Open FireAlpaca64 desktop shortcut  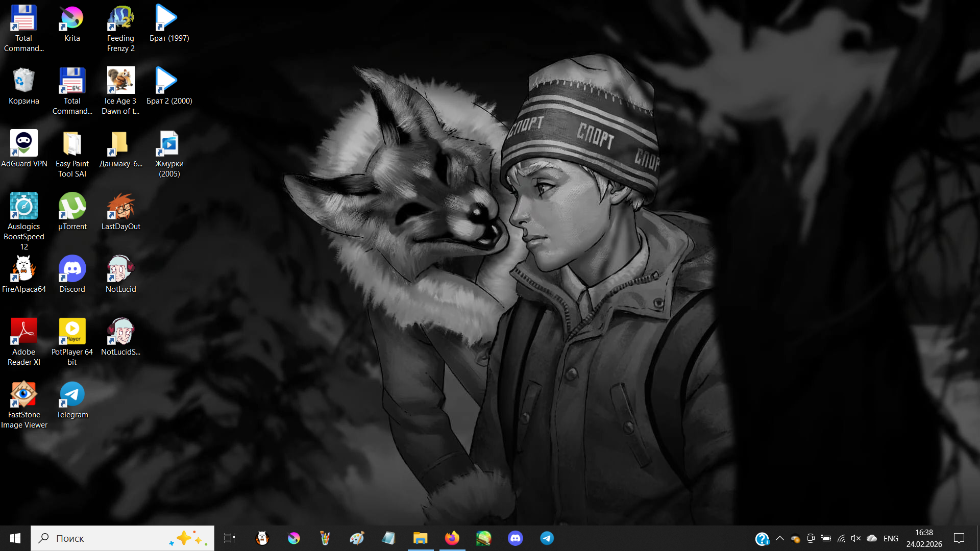coord(23,269)
